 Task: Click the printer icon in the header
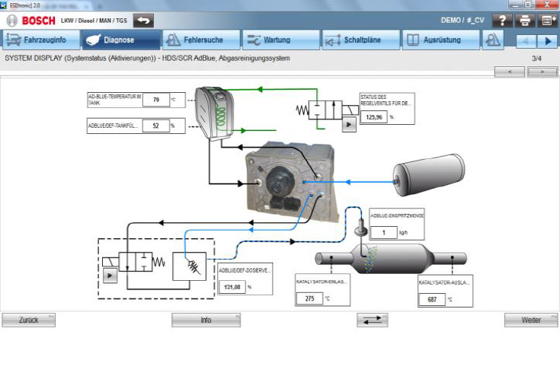pyautogui.click(x=525, y=21)
